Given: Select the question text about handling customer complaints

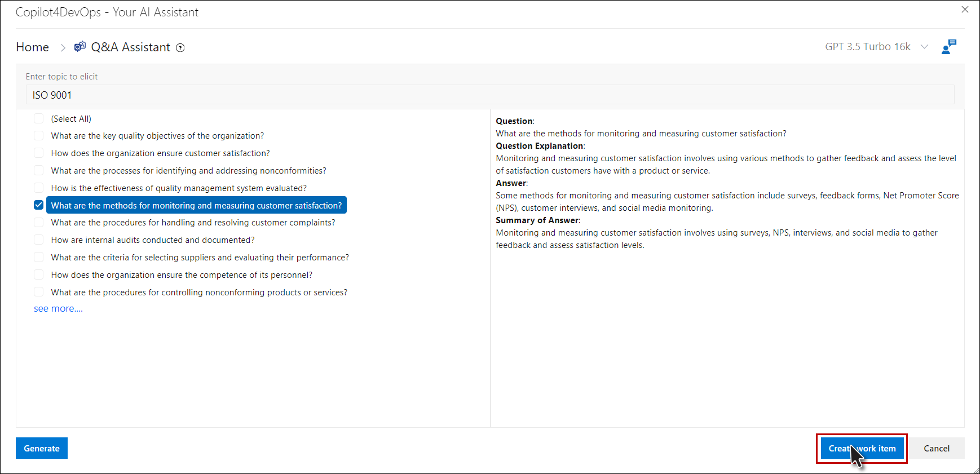Looking at the screenshot, I should 193,223.
